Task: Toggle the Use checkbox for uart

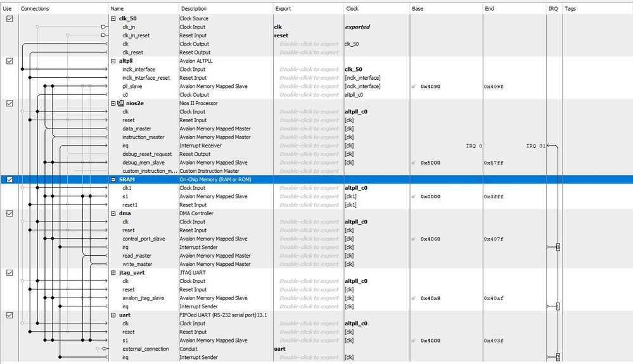Action: 10,315
